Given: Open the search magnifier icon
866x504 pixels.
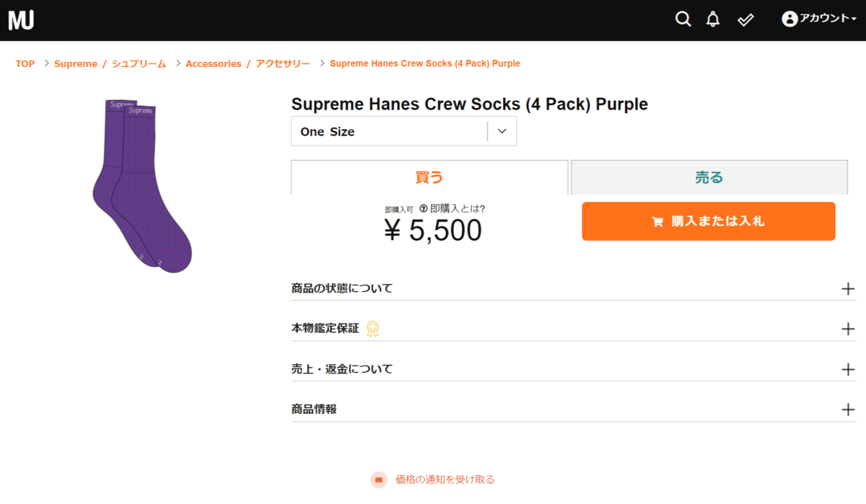Looking at the screenshot, I should point(683,19).
